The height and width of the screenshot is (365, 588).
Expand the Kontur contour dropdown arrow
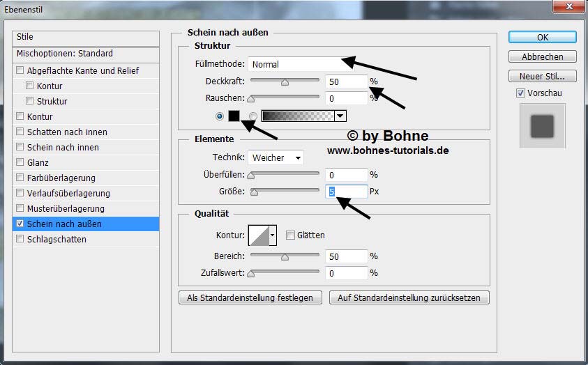point(273,236)
